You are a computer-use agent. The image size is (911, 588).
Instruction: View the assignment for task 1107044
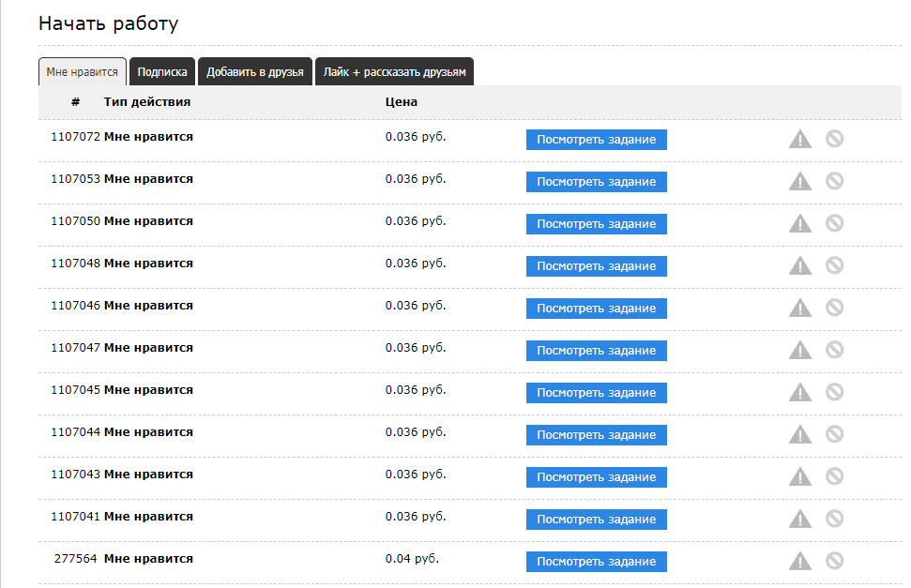596,435
